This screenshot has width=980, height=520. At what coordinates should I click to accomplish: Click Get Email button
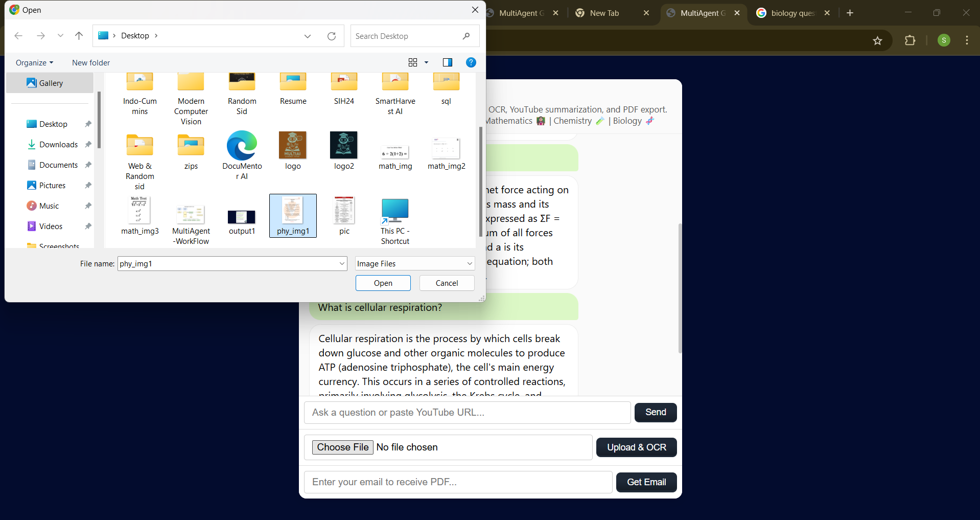pyautogui.click(x=646, y=482)
